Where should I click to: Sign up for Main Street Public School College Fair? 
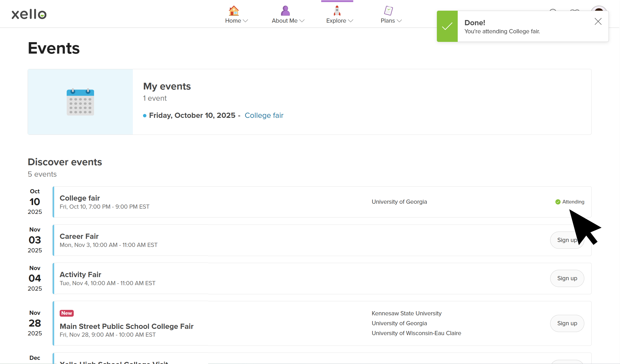click(x=567, y=323)
